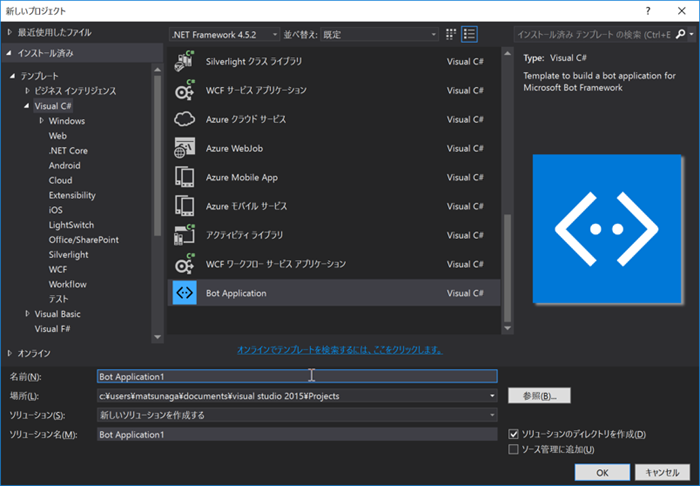This screenshot has height=486, width=700.
Task: Select Visual F# in tree
Action: 52,329
